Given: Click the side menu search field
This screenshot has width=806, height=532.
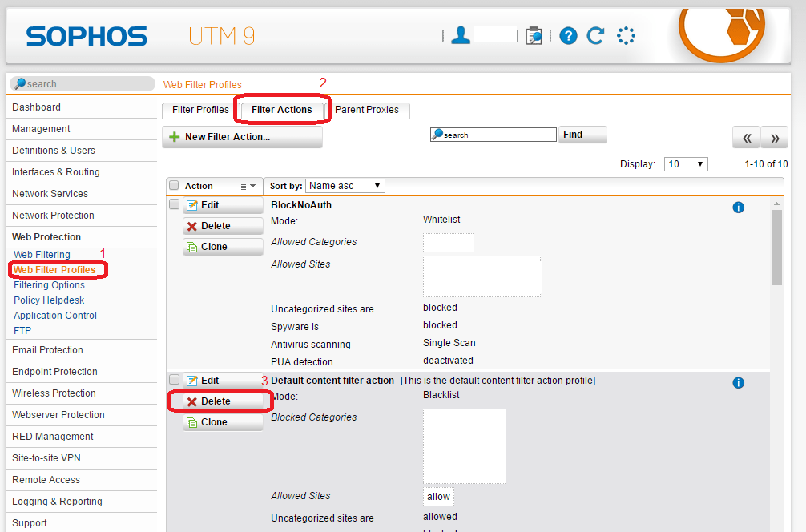Looking at the screenshot, I should point(83,84).
